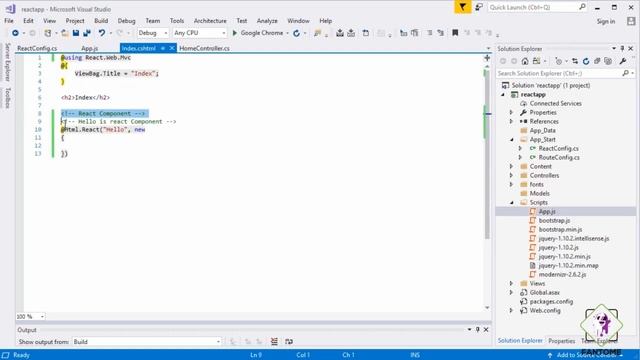Open the Server Explorer side tab

7,62
